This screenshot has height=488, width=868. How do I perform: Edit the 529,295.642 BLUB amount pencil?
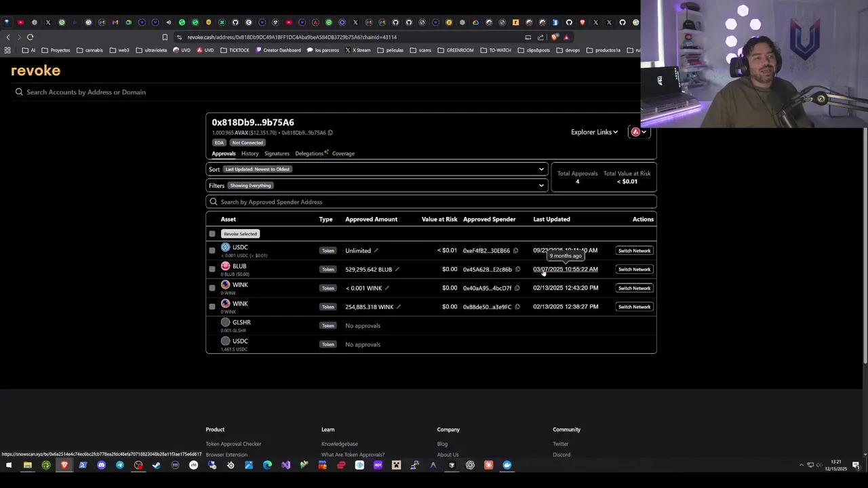coord(397,270)
